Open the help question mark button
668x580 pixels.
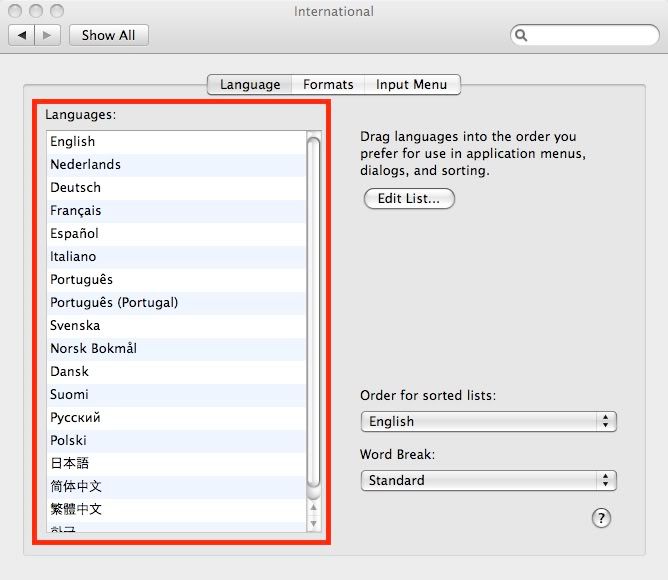point(601,517)
